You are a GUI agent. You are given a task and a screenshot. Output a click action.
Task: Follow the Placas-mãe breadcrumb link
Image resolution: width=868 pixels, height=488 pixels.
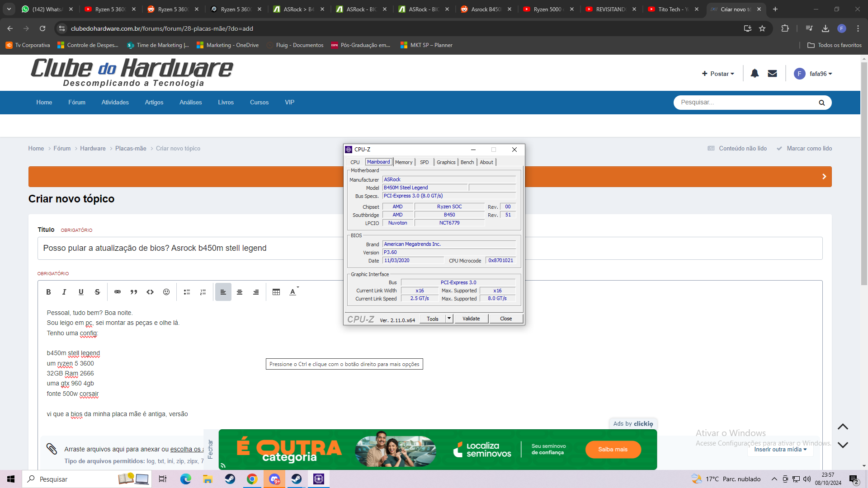[131, 148]
